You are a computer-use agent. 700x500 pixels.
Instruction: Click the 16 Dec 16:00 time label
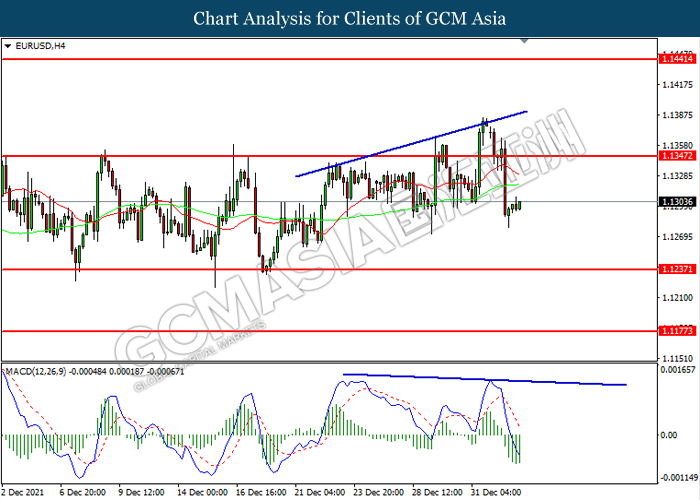[x=261, y=492]
